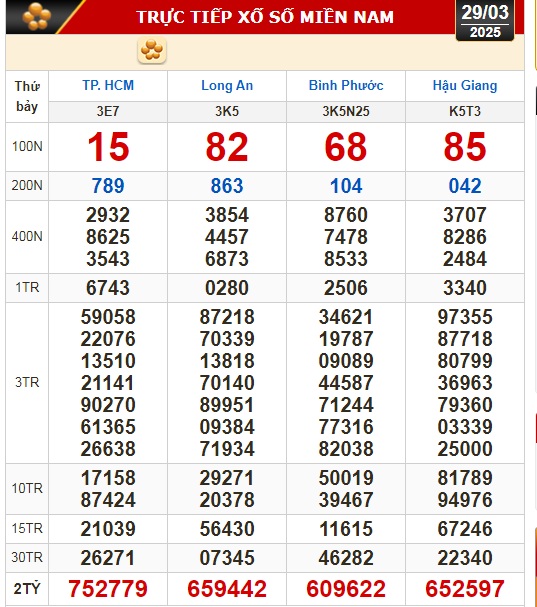Click 10TR result 94976
The width and height of the screenshot is (537, 607).
coord(465,500)
